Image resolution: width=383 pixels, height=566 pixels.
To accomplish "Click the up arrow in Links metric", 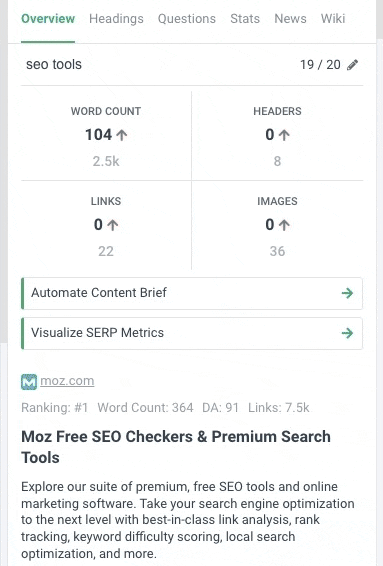I will coord(113,225).
